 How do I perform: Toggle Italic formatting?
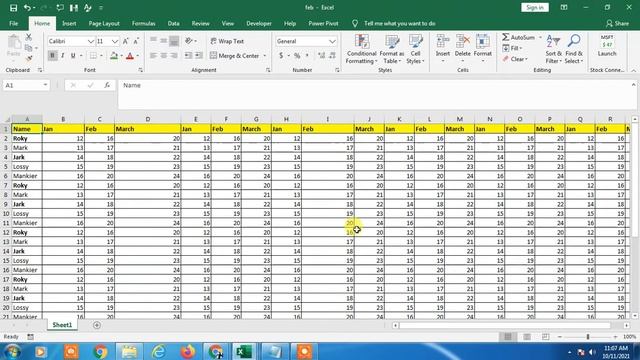point(62,56)
